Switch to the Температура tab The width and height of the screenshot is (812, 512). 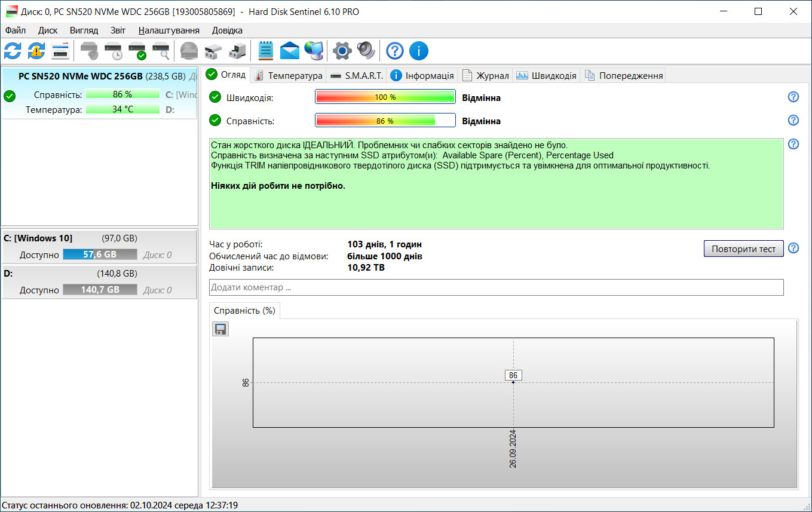point(289,75)
